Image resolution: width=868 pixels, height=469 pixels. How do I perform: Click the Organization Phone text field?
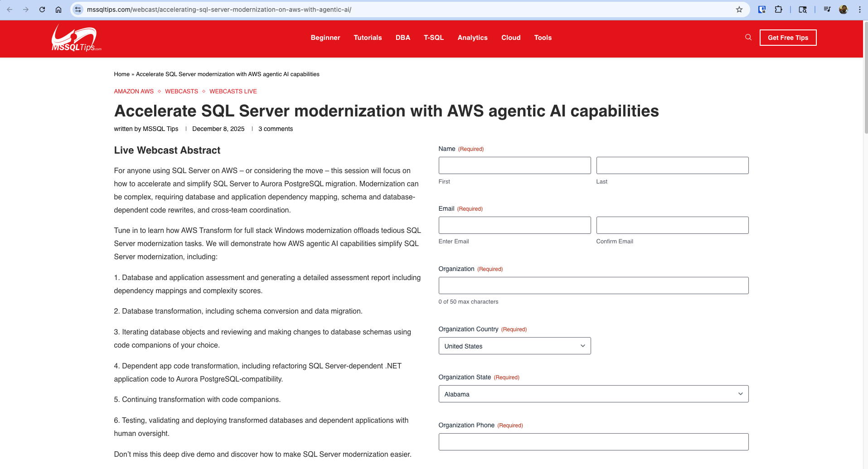point(593,442)
